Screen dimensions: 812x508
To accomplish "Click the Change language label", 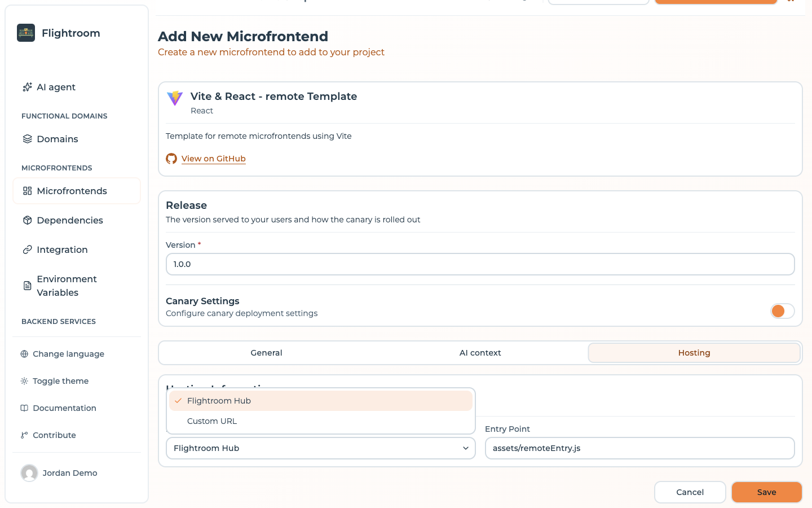I will 68,354.
